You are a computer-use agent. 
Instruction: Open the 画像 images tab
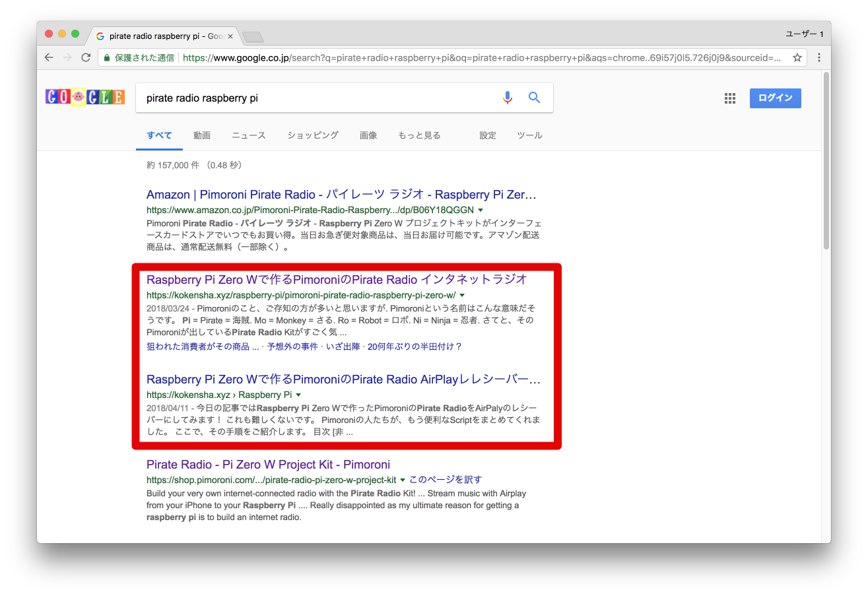tap(368, 135)
